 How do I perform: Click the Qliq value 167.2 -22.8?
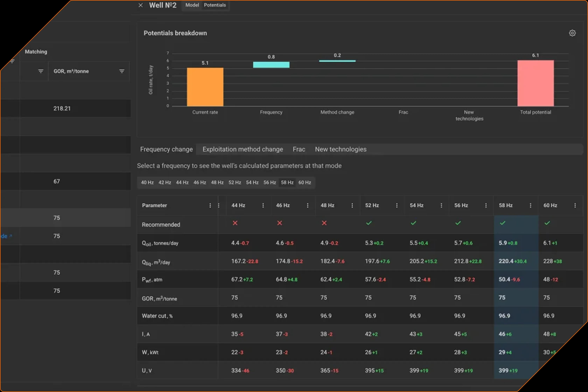point(245,261)
